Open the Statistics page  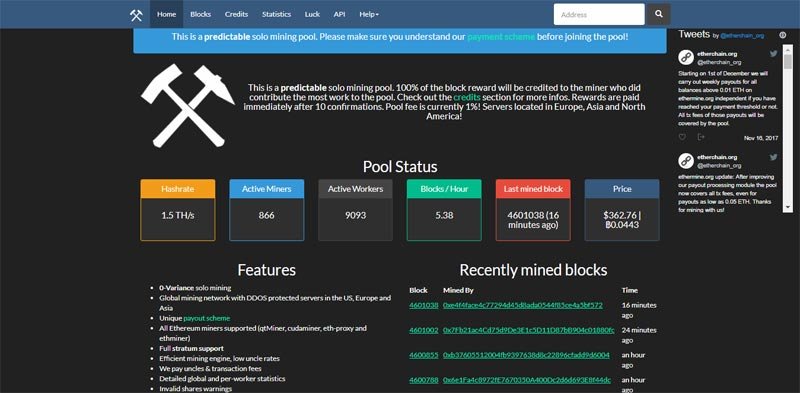click(277, 14)
